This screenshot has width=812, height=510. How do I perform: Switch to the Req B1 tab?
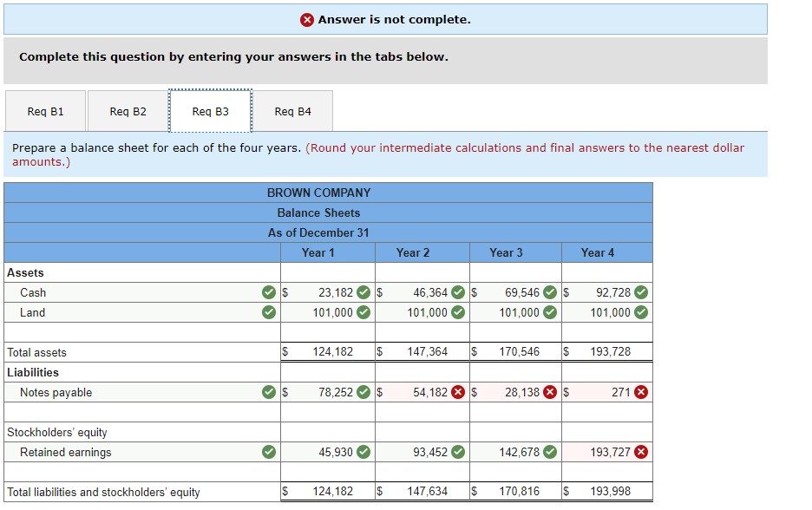45,110
